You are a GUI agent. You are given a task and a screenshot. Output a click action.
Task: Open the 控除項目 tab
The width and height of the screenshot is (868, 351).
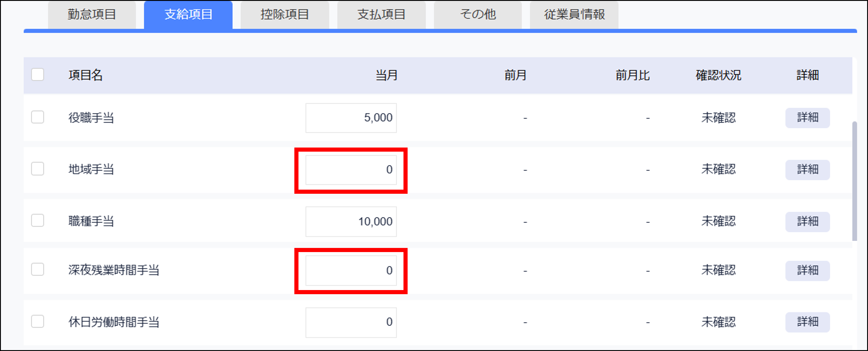[284, 14]
